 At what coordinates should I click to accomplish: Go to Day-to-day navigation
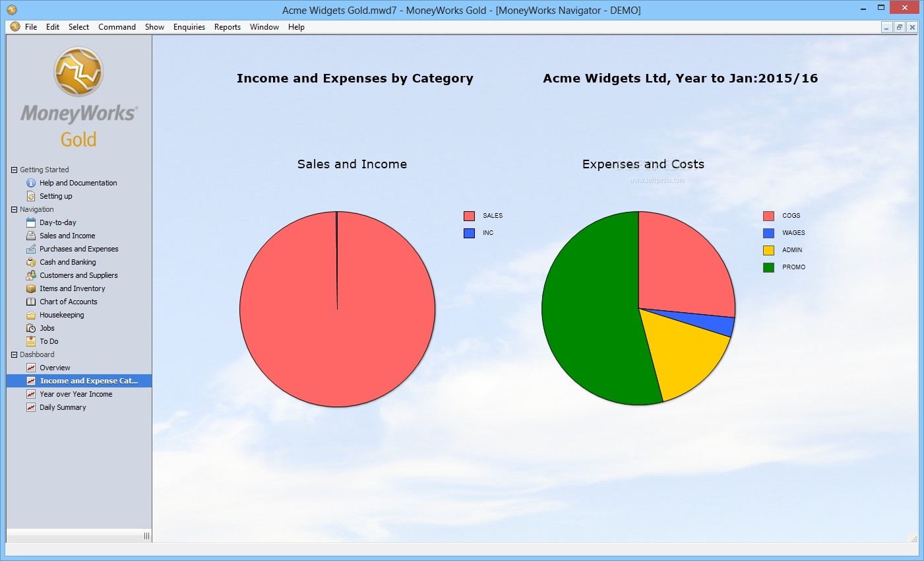[58, 222]
